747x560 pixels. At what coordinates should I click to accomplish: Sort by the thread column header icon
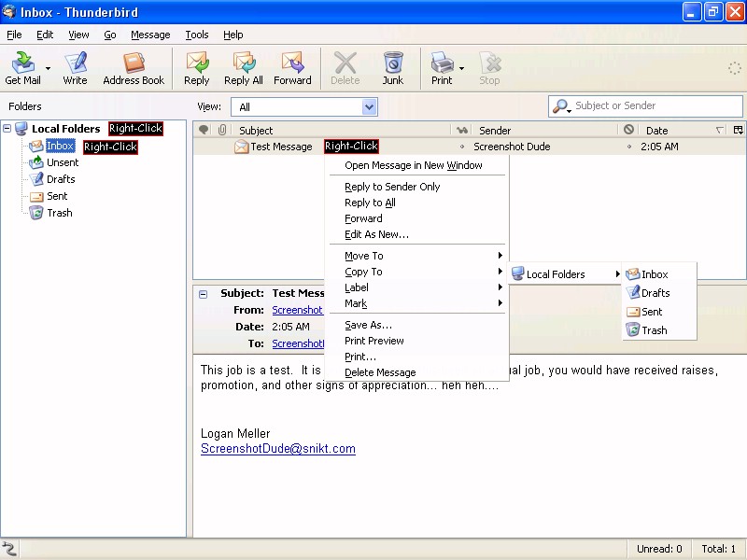[x=204, y=130]
